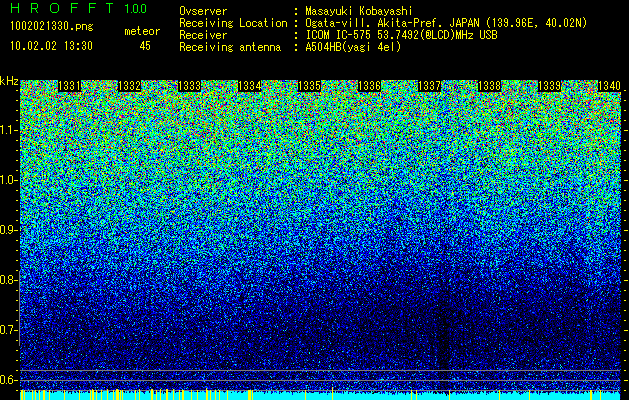This screenshot has width=629, height=400.
Task: Click the 1333 time marker
Action: [x=189, y=86]
